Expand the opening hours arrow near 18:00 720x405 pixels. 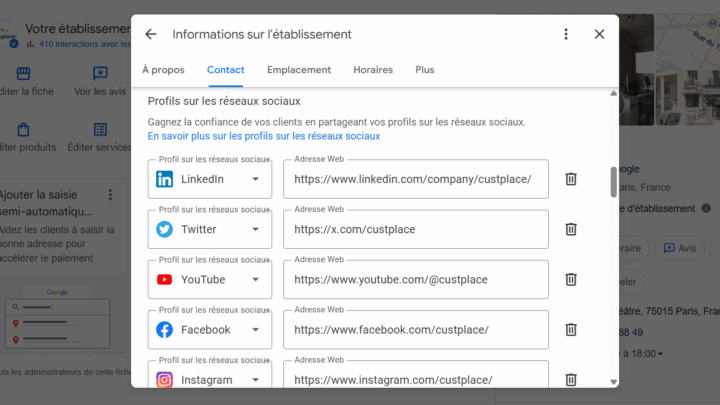[660, 354]
